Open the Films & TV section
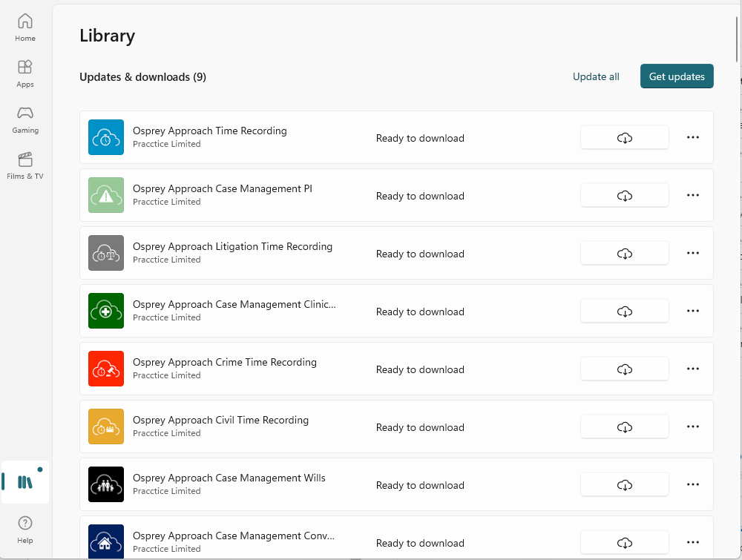This screenshot has width=742, height=560. click(25, 165)
